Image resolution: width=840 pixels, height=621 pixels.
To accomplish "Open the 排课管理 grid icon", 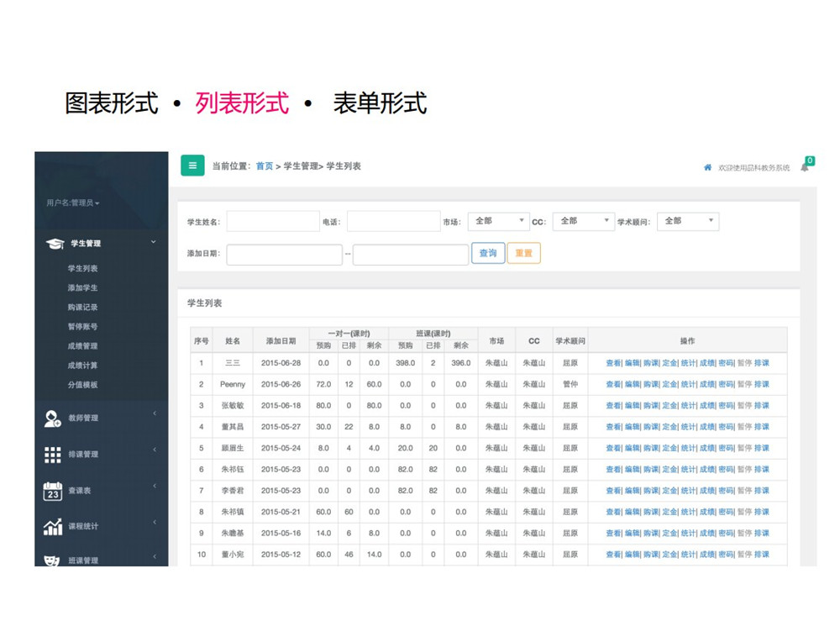I will [53, 455].
